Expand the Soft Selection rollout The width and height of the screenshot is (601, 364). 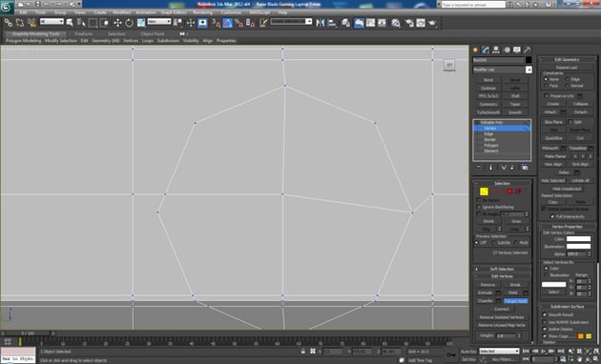(x=502, y=269)
